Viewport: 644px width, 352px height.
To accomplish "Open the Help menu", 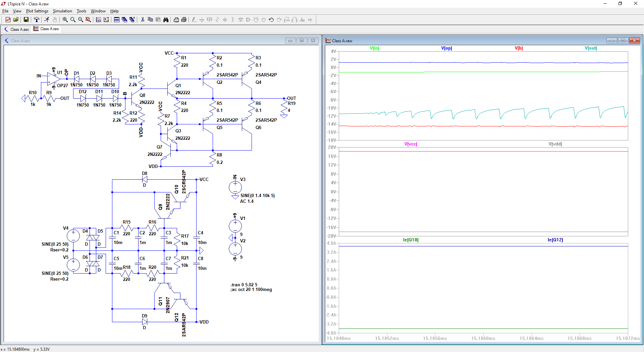I will pos(114,11).
